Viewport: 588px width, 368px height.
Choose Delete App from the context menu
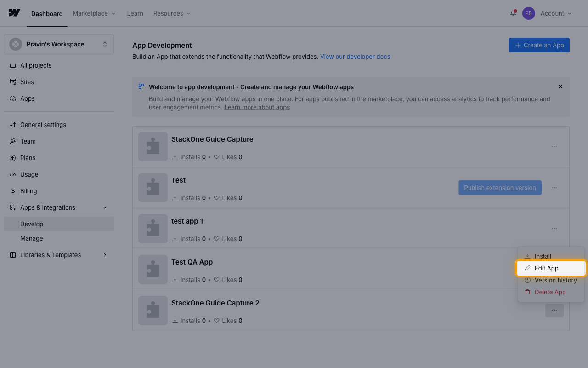pos(551,292)
